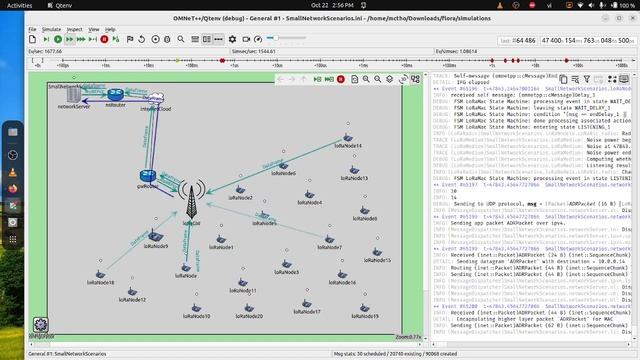This screenshot has height=360, width=640.
Task: Start express run mode
Action: pos(81,39)
